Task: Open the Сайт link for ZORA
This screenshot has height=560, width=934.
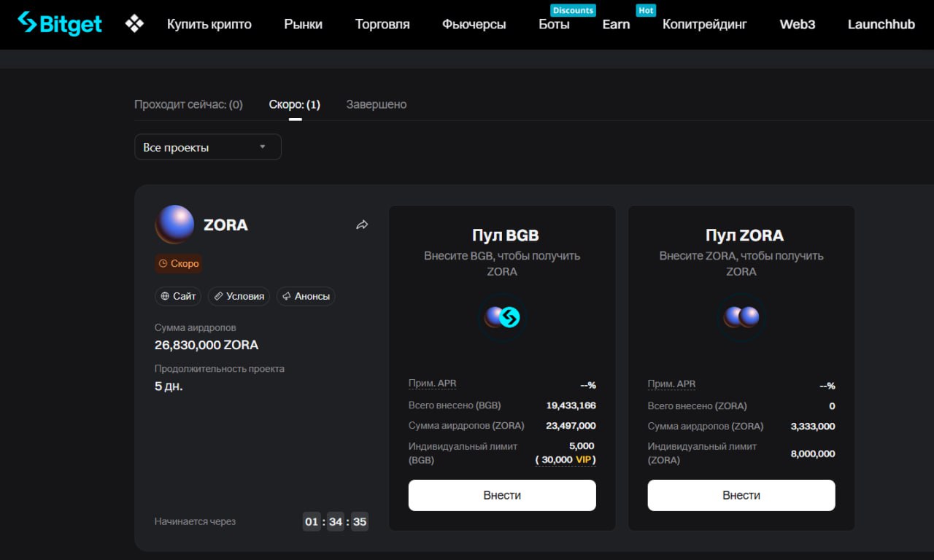Action: click(179, 296)
